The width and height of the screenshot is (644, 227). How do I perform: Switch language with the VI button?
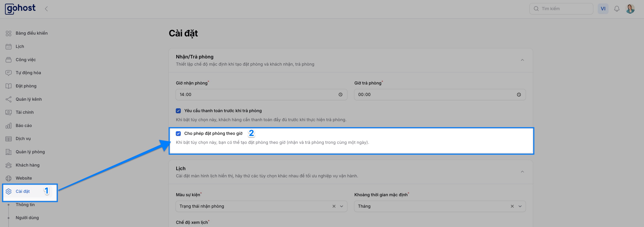[603, 9]
